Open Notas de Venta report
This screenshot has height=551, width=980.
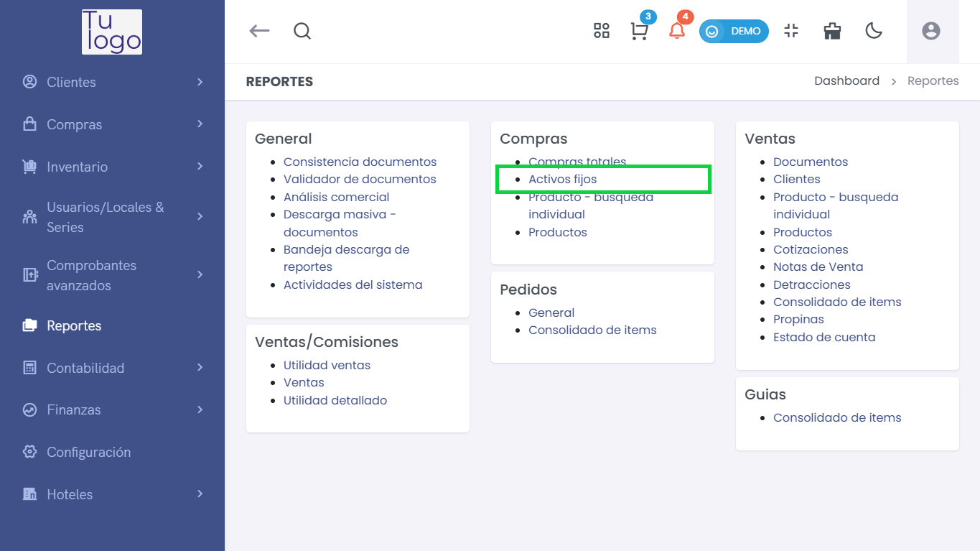(818, 267)
